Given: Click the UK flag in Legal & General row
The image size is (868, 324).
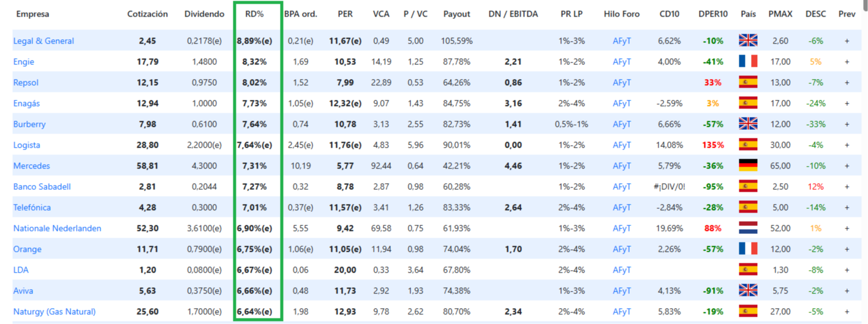Looking at the screenshot, I should pyautogui.click(x=748, y=41).
